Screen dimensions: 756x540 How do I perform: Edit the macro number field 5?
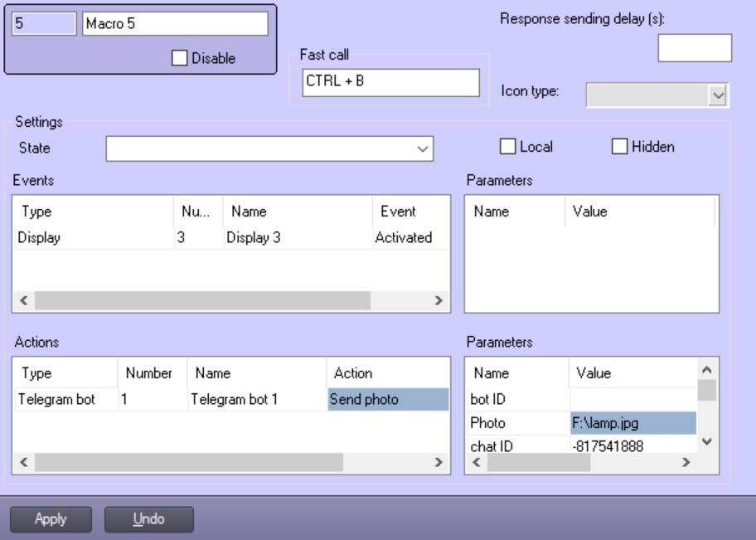(x=44, y=24)
